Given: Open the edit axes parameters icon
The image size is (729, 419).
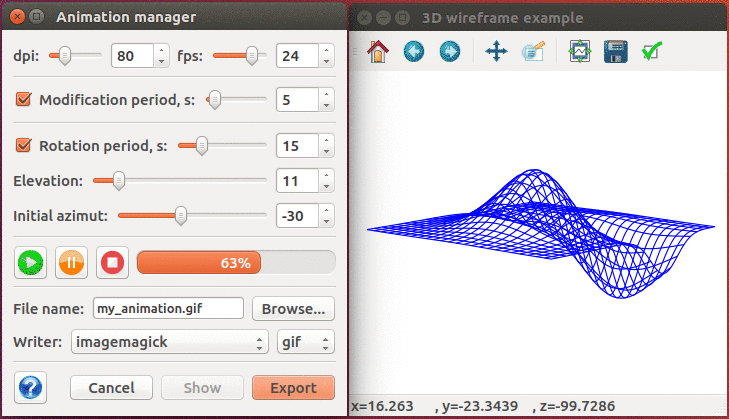Looking at the screenshot, I should pos(533,51).
